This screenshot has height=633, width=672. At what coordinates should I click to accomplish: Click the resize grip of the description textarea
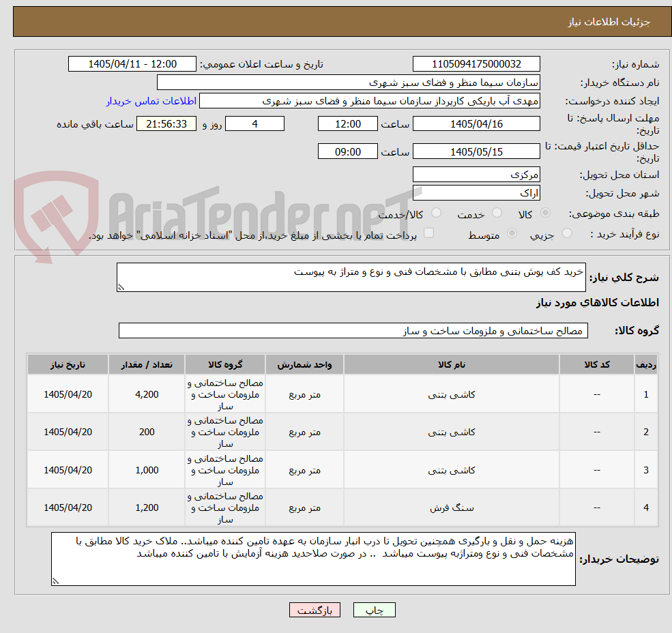121,287
